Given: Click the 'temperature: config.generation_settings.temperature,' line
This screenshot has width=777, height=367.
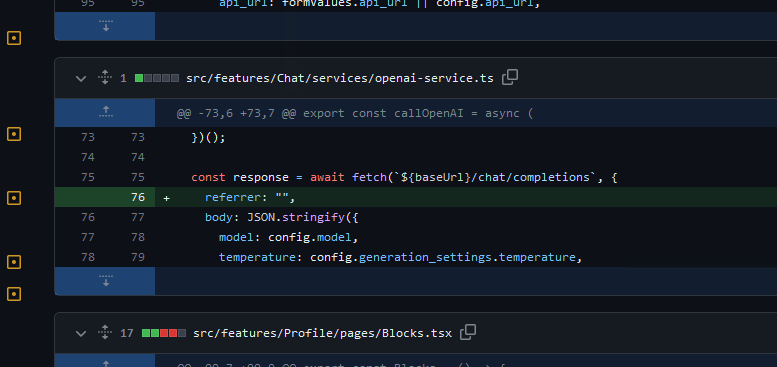Looking at the screenshot, I should (400, 257).
